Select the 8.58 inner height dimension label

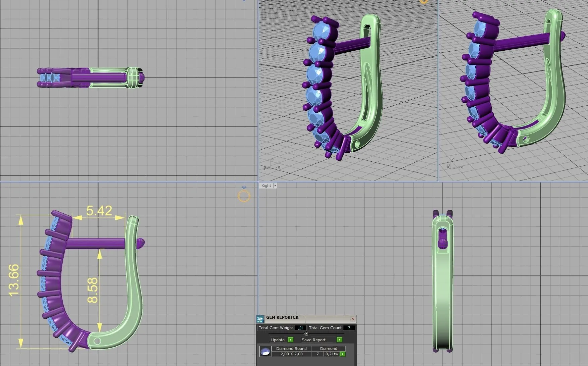click(x=93, y=290)
